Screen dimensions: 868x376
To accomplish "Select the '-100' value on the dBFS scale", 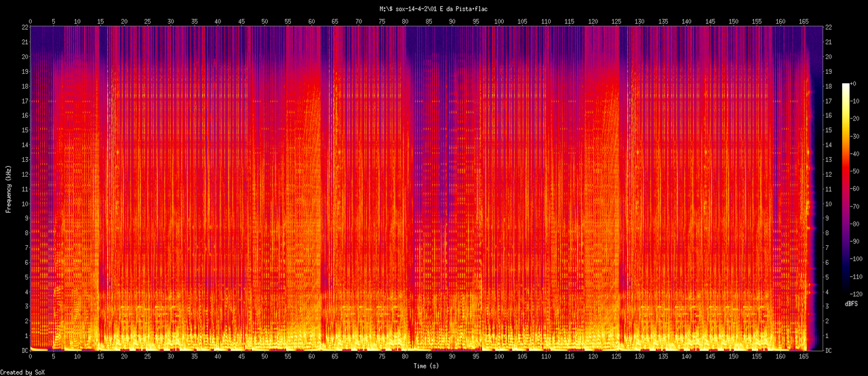I will point(856,259).
